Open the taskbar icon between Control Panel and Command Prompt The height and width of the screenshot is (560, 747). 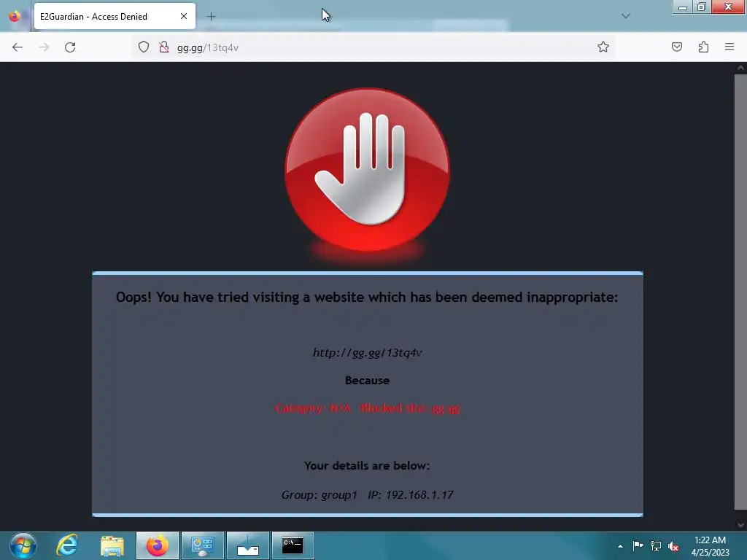(x=248, y=545)
